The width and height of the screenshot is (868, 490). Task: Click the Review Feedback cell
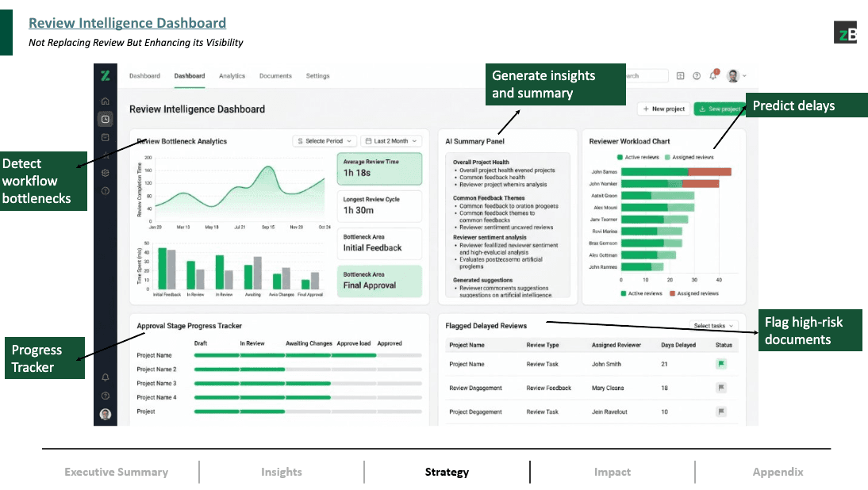pyautogui.click(x=548, y=388)
